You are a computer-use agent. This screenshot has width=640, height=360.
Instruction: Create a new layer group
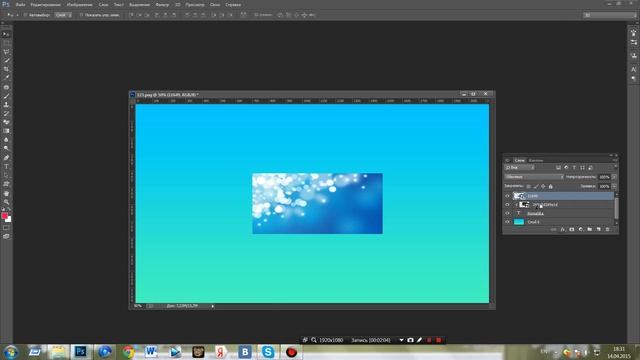589,229
